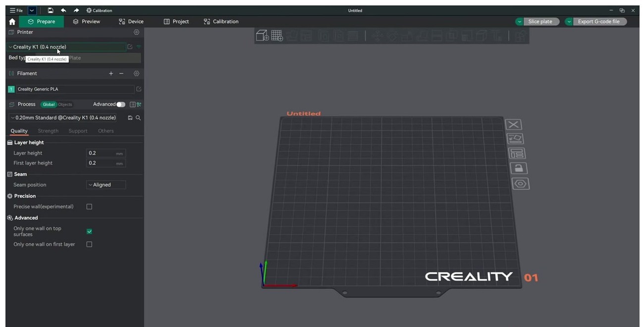644x327 pixels.
Task: Switch to the Project tab
Action: pos(176,22)
